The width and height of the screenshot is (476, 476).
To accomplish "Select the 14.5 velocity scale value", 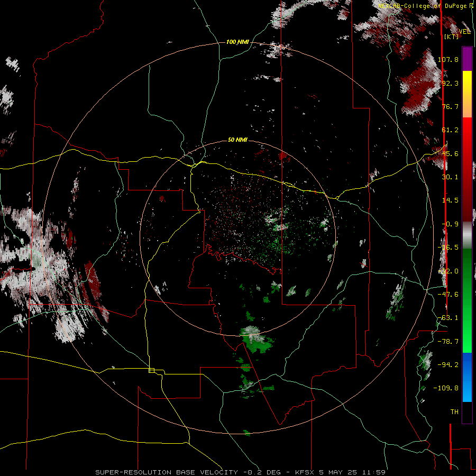I will tap(450, 200).
